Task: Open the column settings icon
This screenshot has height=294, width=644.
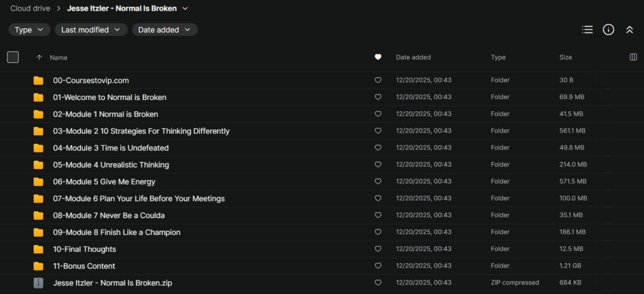Action: click(633, 57)
